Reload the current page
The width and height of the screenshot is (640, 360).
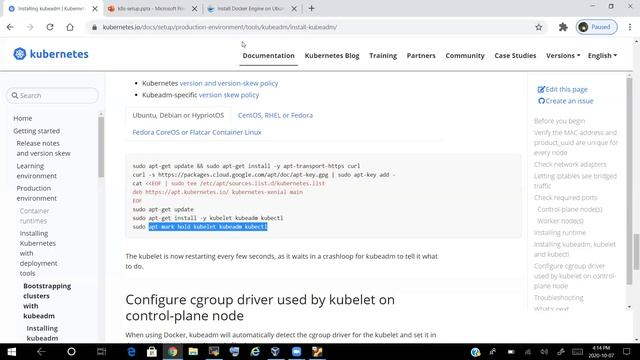pyautogui.click(x=50, y=27)
